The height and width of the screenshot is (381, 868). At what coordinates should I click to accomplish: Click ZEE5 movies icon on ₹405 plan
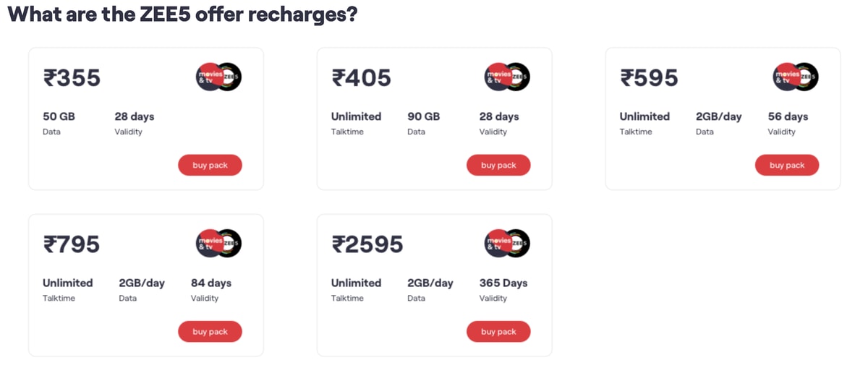506,77
